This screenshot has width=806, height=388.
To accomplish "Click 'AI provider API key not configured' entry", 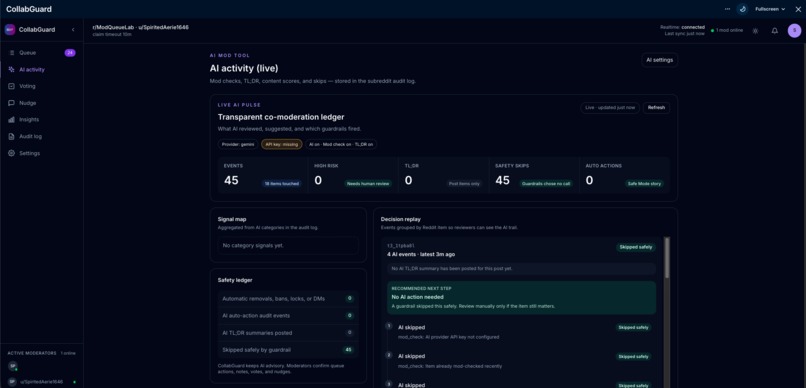I will pyautogui.click(x=449, y=337).
